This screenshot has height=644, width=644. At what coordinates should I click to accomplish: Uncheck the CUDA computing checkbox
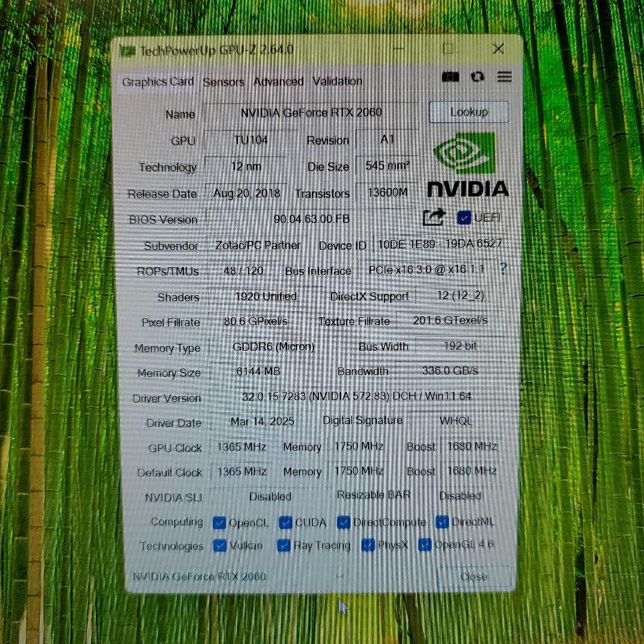284,522
